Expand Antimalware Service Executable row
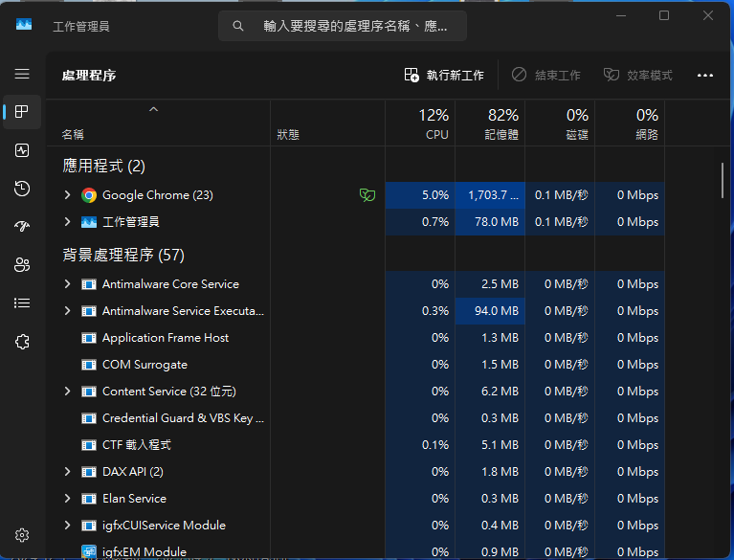This screenshot has height=560, width=734. point(67,310)
